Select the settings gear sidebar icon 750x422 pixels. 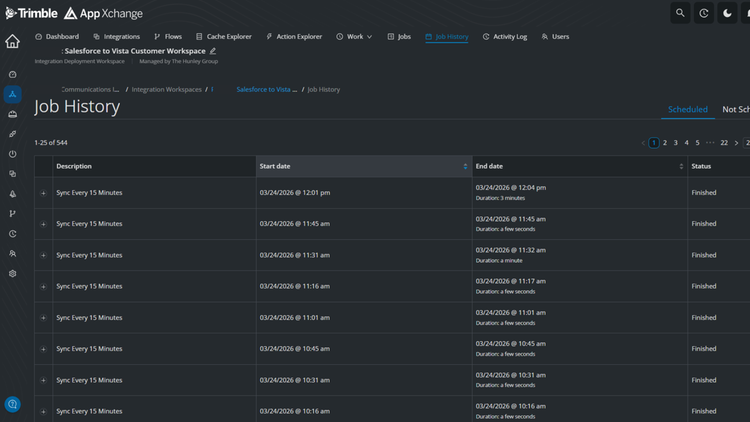click(12, 274)
